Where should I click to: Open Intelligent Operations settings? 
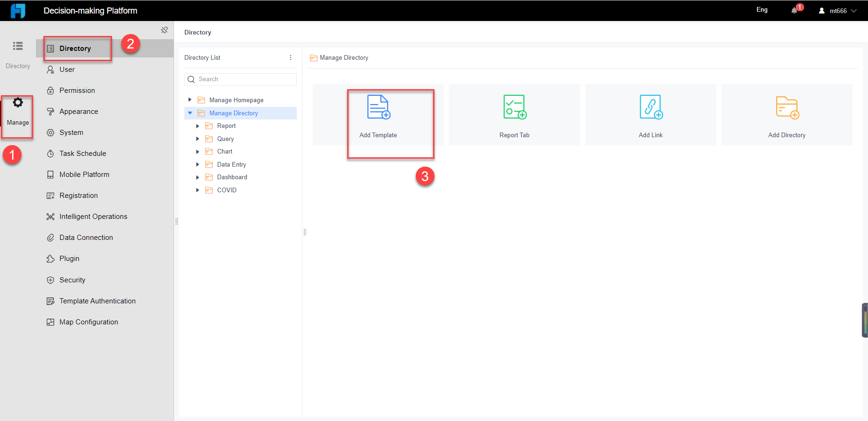point(93,216)
